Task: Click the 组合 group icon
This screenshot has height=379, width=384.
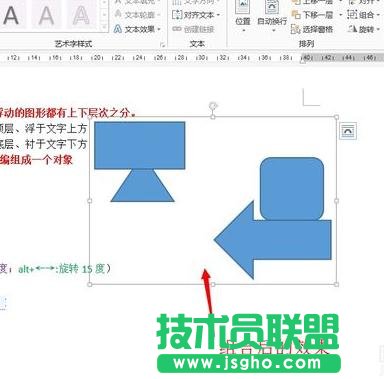Action: (352, 15)
